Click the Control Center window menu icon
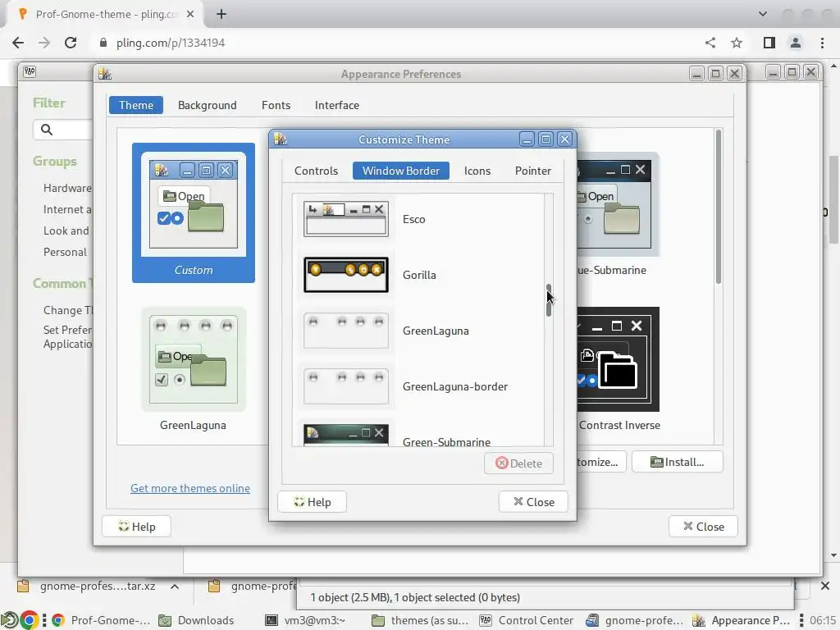The image size is (840, 630). tap(30, 71)
